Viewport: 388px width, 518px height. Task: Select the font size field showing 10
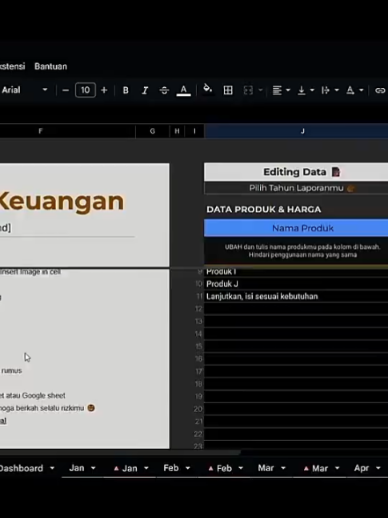coord(85,90)
